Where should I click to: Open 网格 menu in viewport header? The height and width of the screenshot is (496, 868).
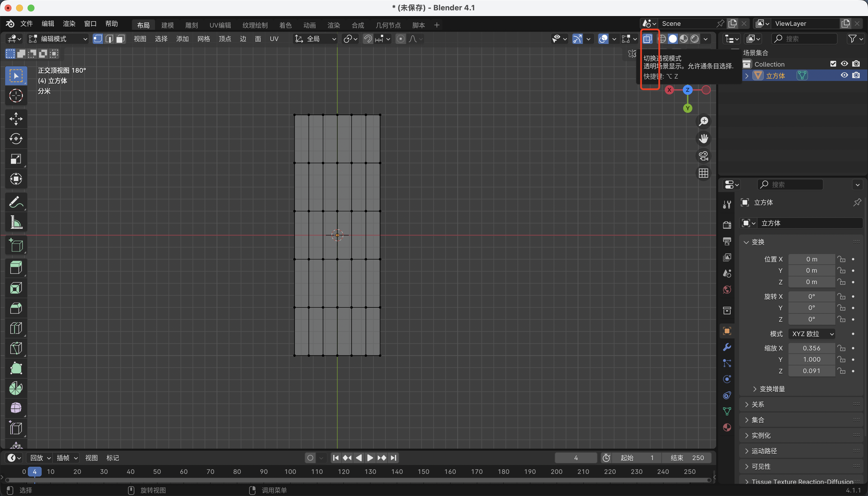204,39
